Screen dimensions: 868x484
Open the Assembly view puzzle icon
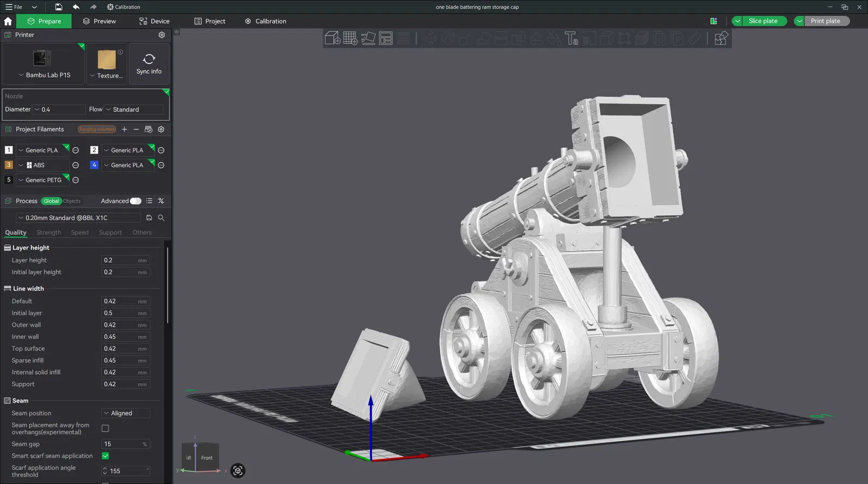720,38
